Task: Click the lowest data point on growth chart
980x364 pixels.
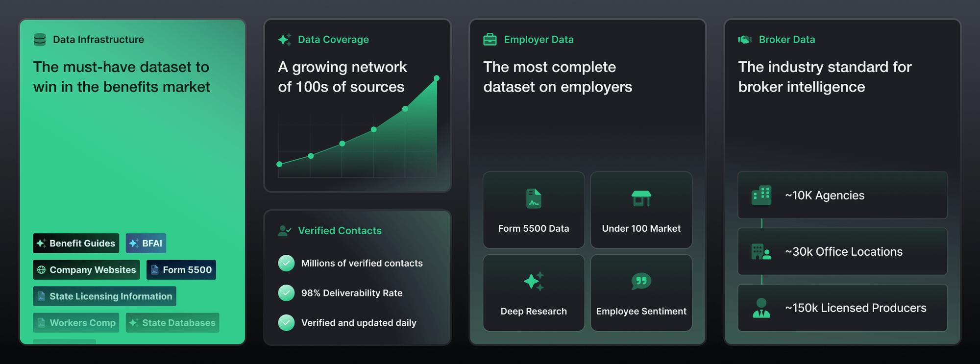Action: [x=279, y=164]
